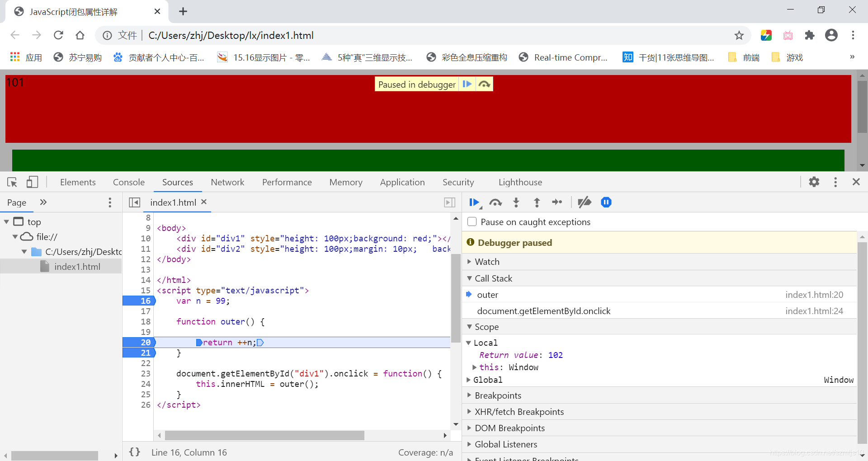Image resolution: width=868 pixels, height=461 pixels.
Task: Go to the browser home page
Action: point(80,35)
